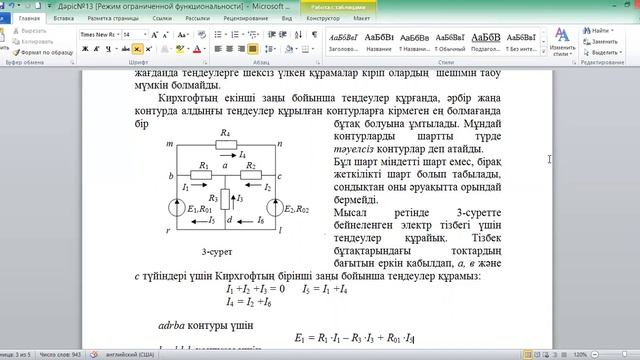
Task: Apply the Без интервала style
Action: click(521, 42)
